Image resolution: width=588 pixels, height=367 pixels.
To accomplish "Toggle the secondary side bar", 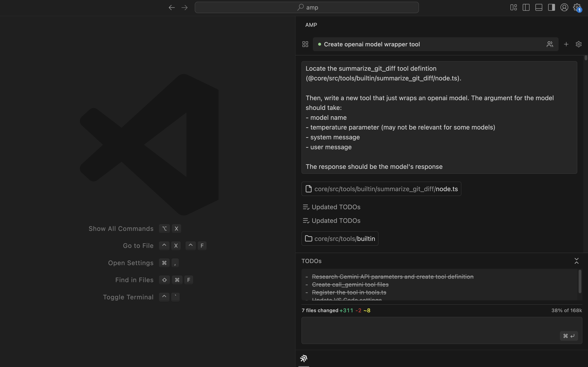I will click(x=551, y=7).
